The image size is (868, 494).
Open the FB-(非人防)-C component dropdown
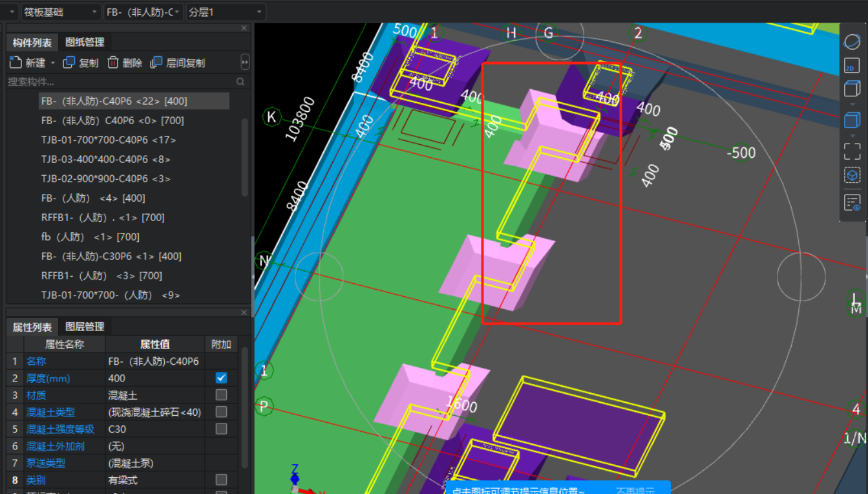(x=143, y=12)
